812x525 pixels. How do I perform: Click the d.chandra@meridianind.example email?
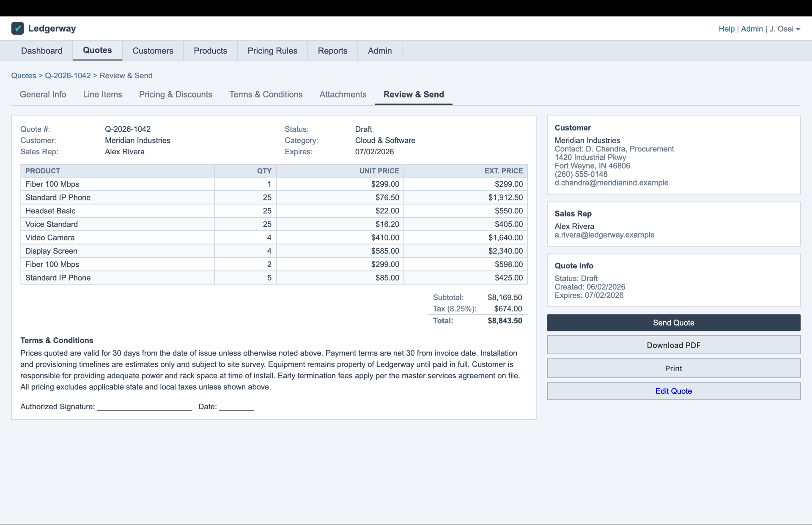tap(612, 183)
